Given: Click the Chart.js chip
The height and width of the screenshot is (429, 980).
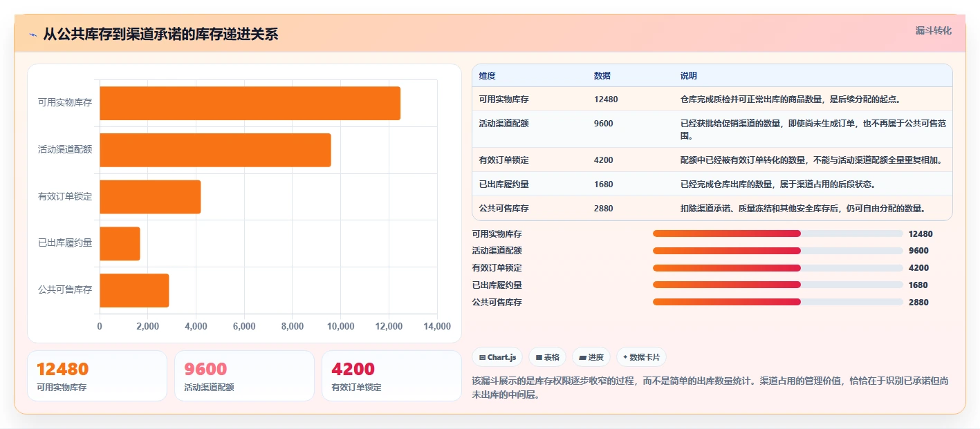Looking at the screenshot, I should [x=497, y=357].
